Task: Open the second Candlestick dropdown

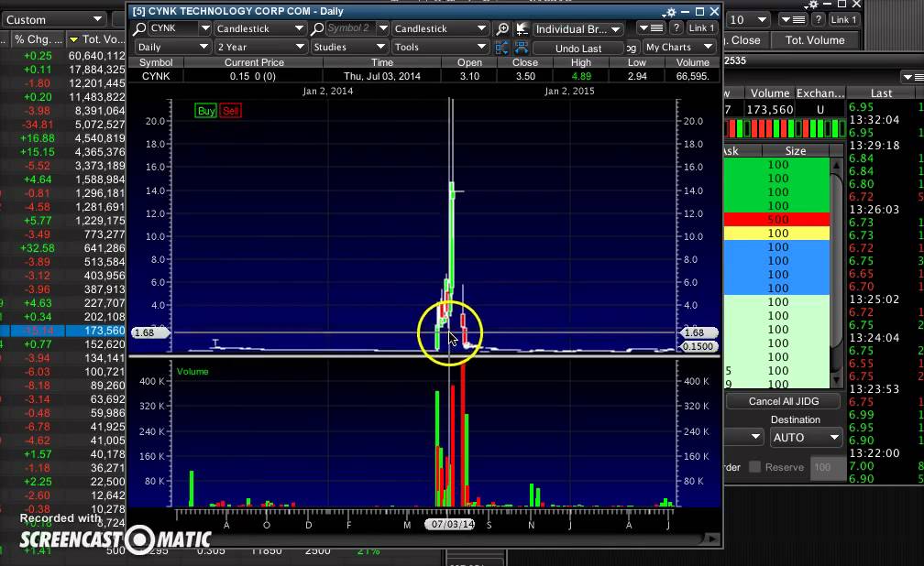Action: 440,28
